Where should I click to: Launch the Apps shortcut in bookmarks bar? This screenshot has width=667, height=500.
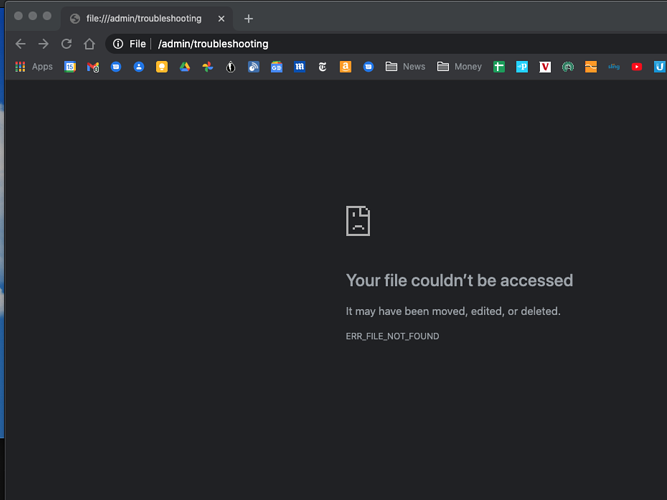33,67
